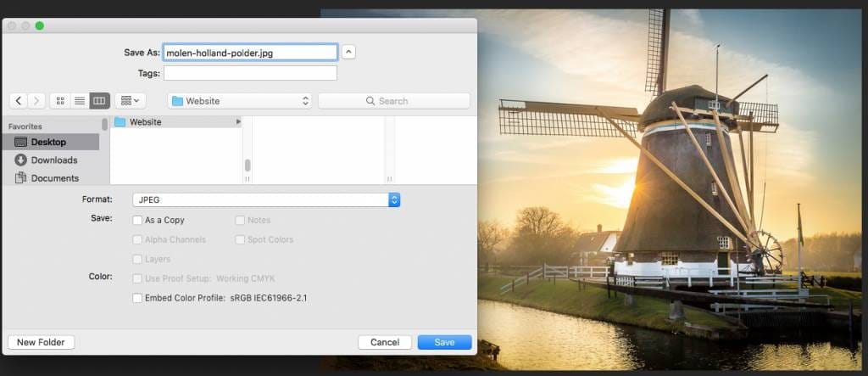Switch to column view

coord(100,101)
